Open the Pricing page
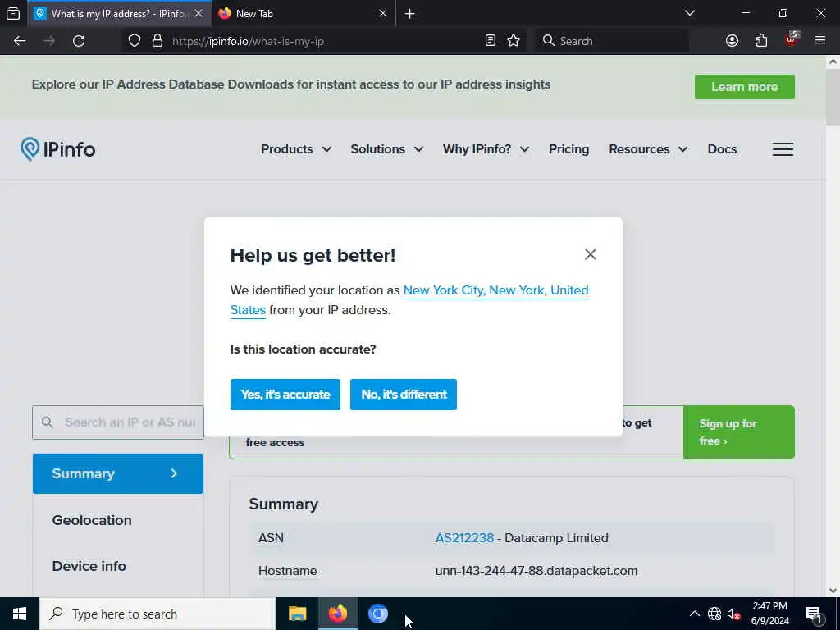The height and width of the screenshot is (630, 840). (x=569, y=149)
